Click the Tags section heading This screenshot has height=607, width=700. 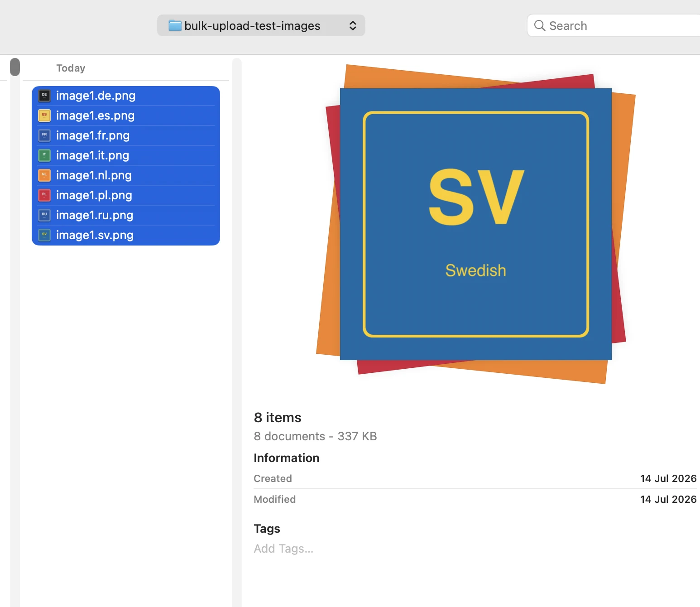[267, 529]
